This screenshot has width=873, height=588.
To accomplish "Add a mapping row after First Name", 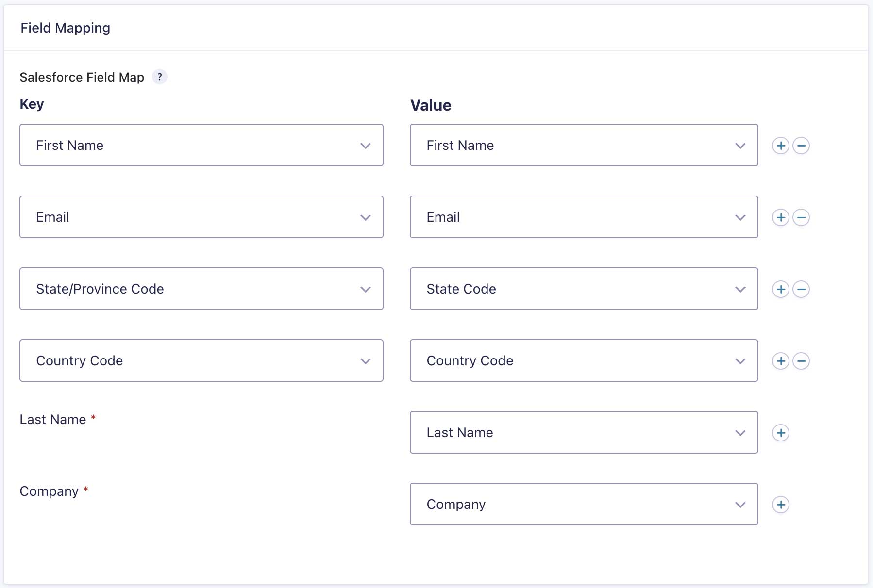I will pos(780,146).
